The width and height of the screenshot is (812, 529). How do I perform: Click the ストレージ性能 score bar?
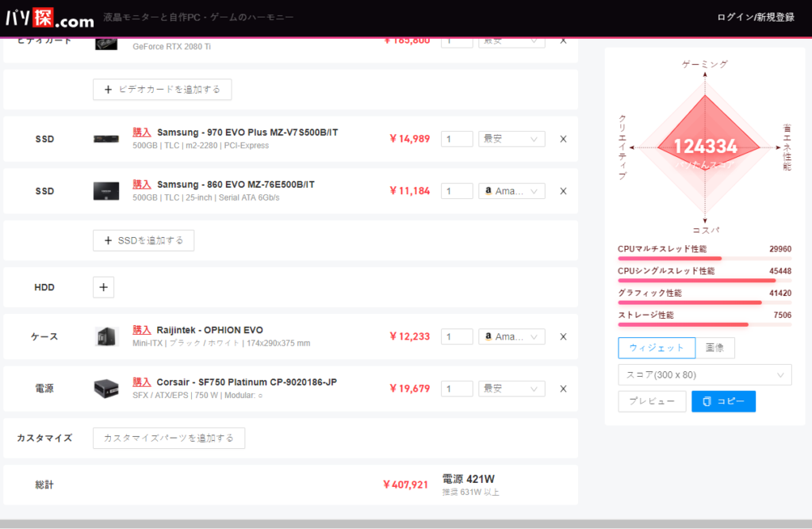pyautogui.click(x=705, y=324)
